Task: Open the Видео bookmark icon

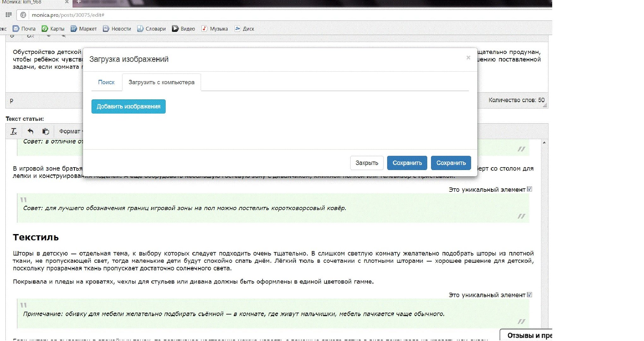Action: [x=175, y=29]
